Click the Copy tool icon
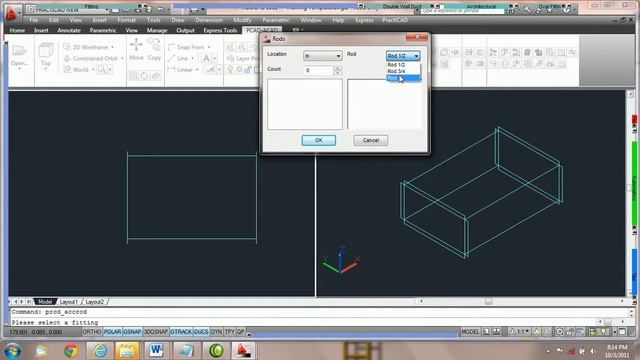The image size is (640, 360). click(154, 44)
